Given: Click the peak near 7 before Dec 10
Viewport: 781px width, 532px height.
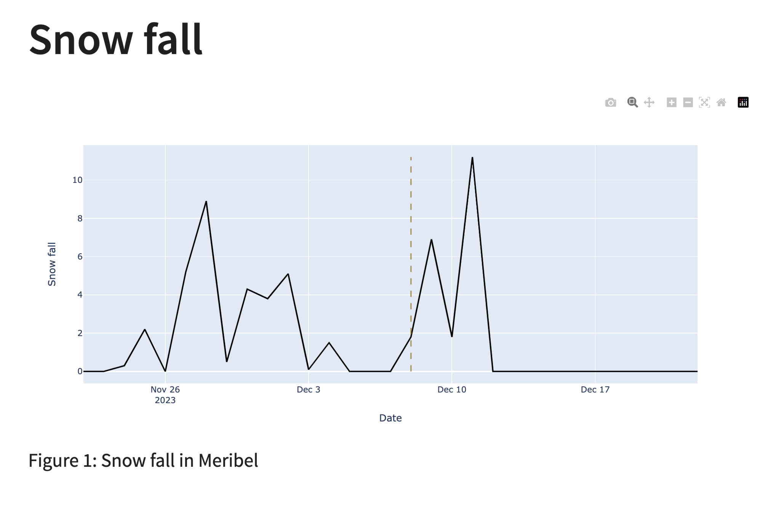Looking at the screenshot, I should pyautogui.click(x=431, y=240).
